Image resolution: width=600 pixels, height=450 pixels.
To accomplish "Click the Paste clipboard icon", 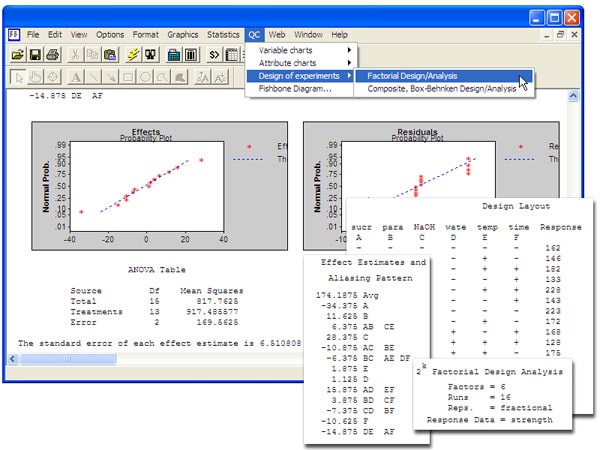I will tap(110, 54).
